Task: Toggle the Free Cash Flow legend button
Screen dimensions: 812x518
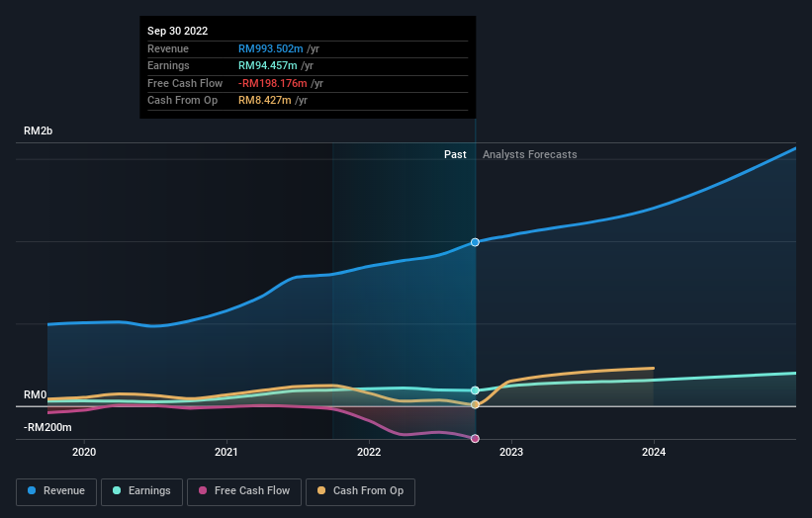Action: coord(244,491)
